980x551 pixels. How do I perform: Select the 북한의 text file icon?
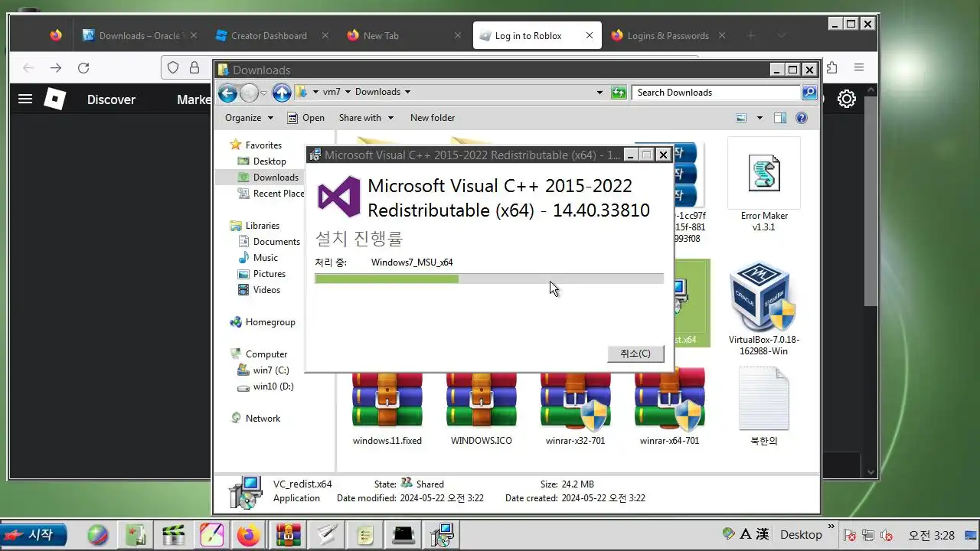764,399
